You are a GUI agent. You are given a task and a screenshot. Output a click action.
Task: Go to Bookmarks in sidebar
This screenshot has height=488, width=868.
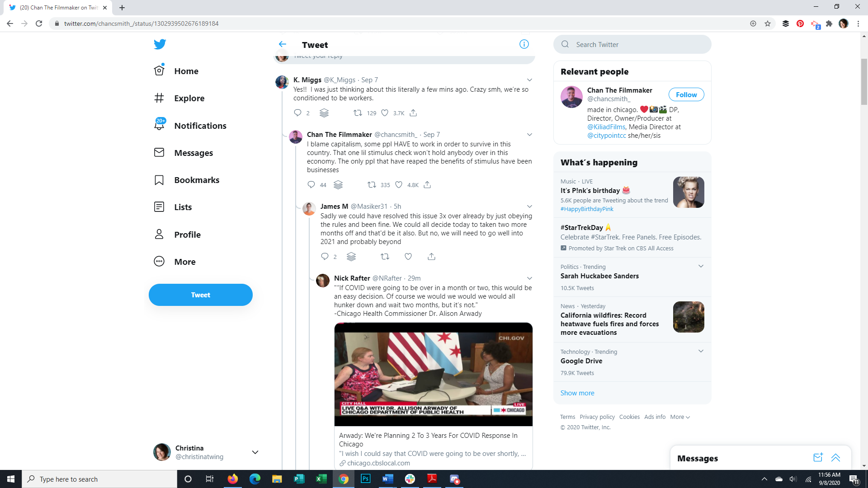coord(197,180)
